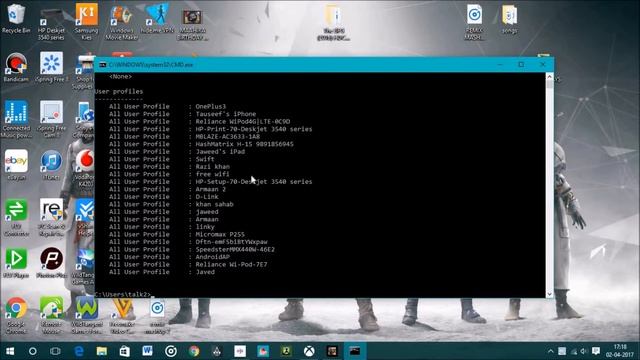This screenshot has height=360, width=640.
Task: Launch the hide.me VPN shortcut
Action: 157,18
